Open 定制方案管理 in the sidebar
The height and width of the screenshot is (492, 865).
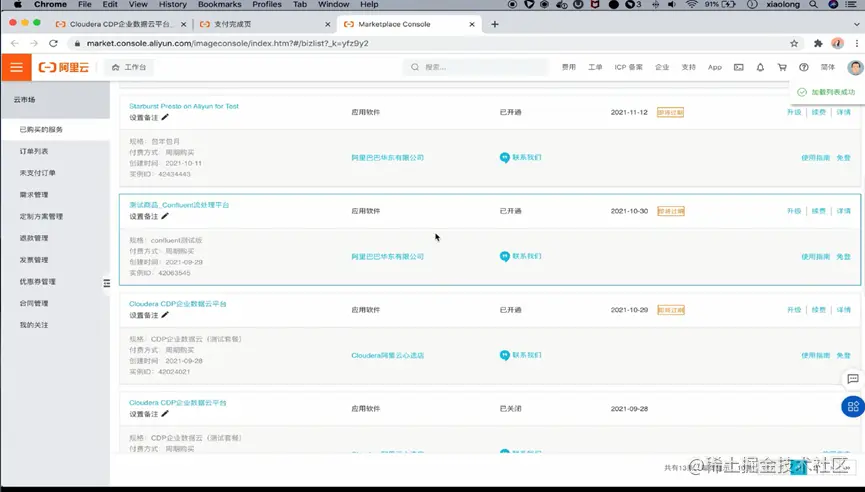(x=41, y=216)
